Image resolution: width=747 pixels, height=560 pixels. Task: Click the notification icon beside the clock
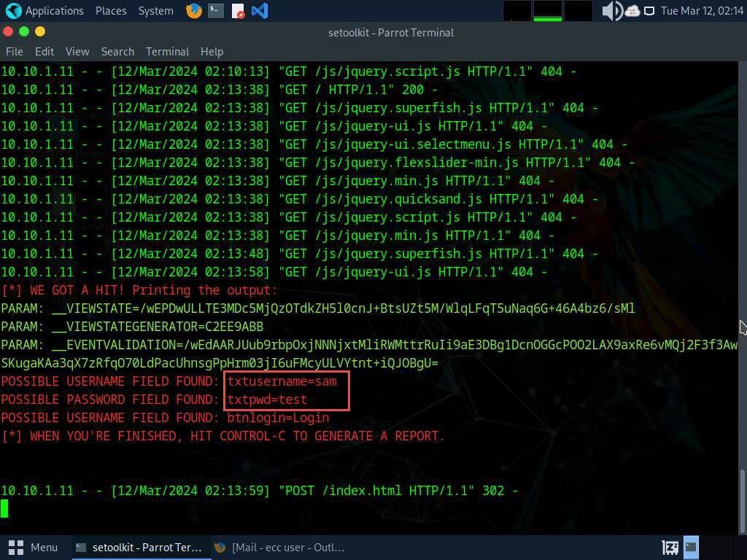coord(649,11)
